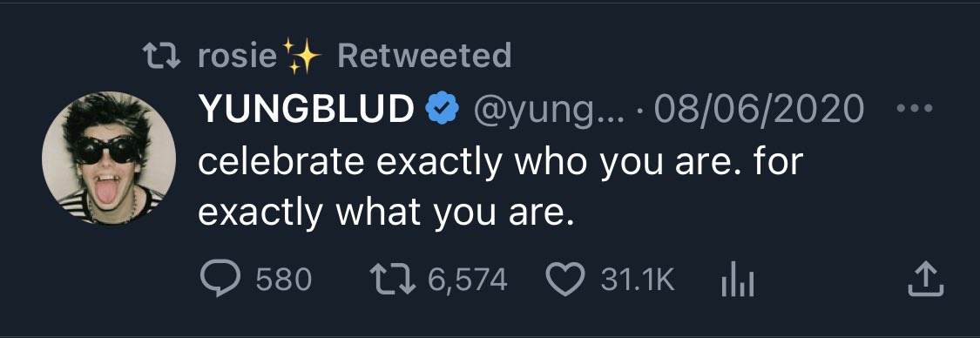Click the 31.1K likes count
This screenshot has width=980, height=338.
click(638, 280)
